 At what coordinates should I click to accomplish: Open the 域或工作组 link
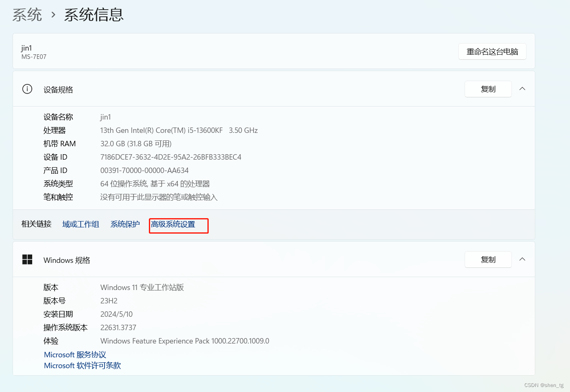tap(81, 224)
